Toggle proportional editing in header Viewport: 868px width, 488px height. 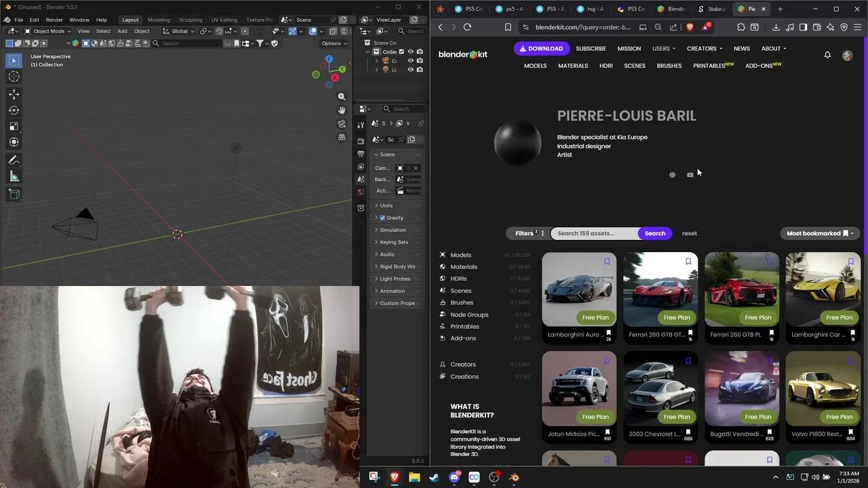(x=245, y=31)
